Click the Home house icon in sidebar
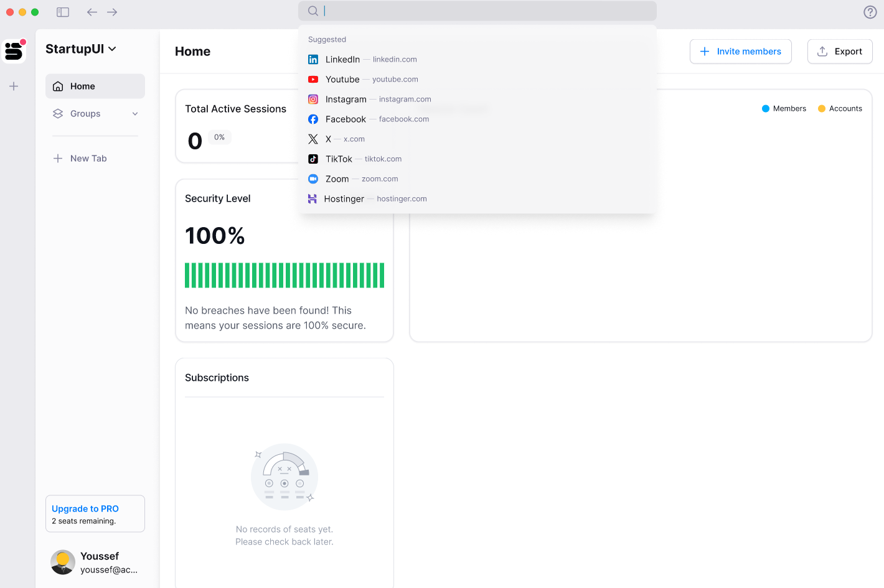 click(58, 86)
